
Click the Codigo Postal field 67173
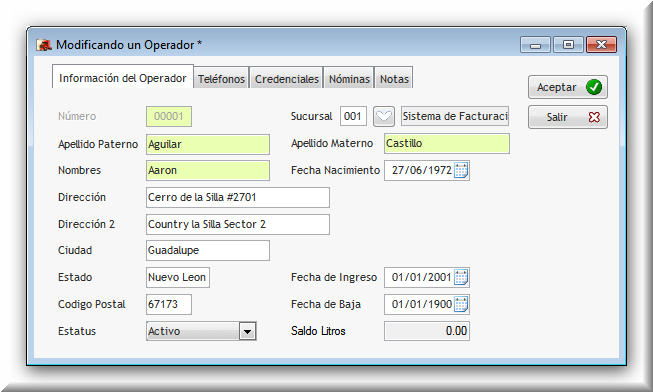click(169, 304)
